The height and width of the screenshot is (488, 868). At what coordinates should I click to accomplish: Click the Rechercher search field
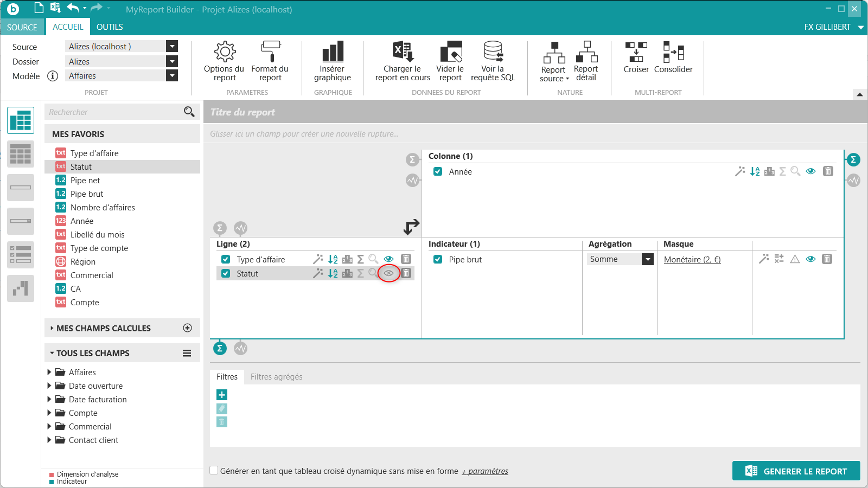coord(114,112)
